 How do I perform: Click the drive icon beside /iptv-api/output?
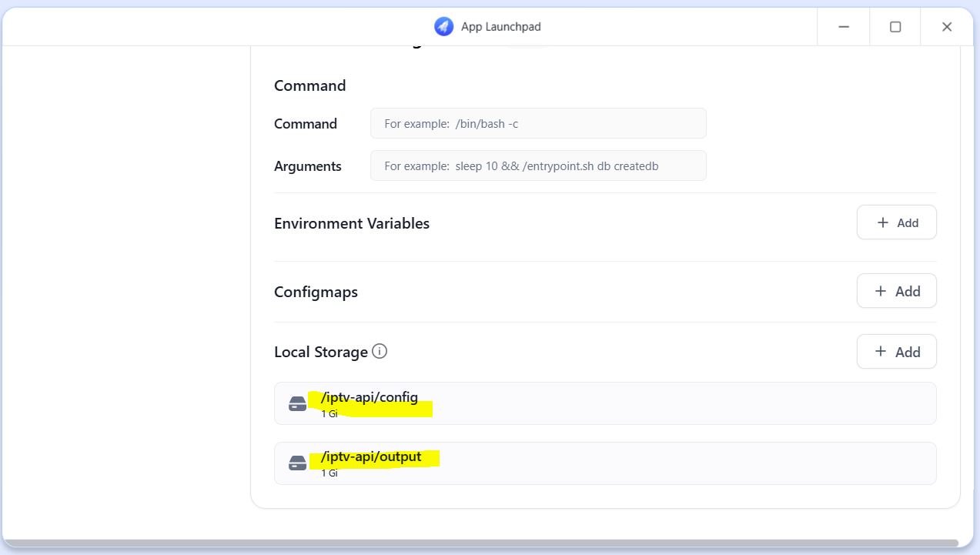(297, 463)
